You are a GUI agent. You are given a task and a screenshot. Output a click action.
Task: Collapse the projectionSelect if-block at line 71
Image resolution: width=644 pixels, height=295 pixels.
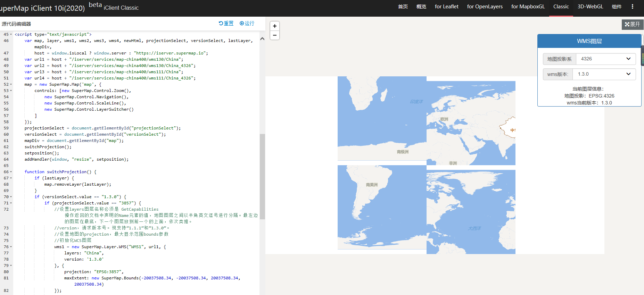11,203
